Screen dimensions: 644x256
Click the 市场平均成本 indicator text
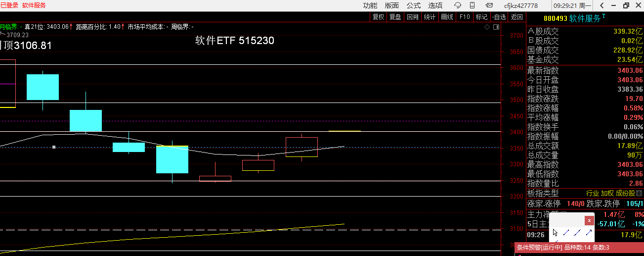(148, 27)
